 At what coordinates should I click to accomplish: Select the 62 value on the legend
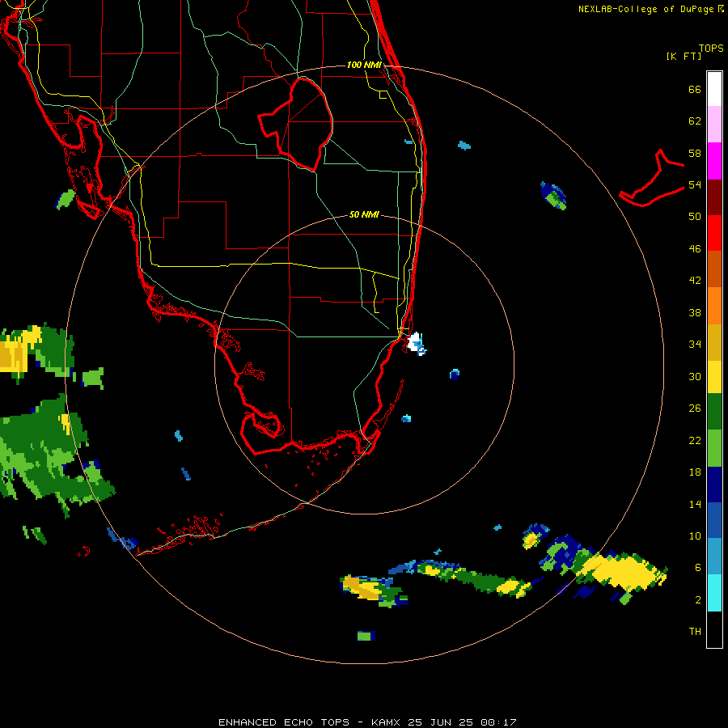[x=695, y=121]
